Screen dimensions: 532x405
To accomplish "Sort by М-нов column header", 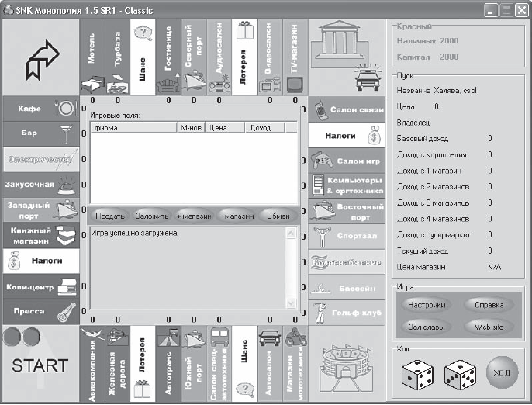I will click(191, 128).
